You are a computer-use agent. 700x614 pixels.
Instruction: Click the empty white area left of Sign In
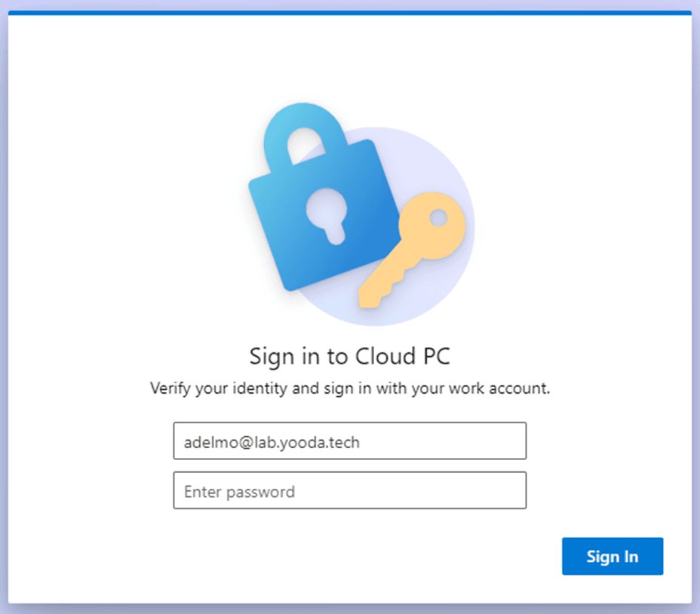312,556
